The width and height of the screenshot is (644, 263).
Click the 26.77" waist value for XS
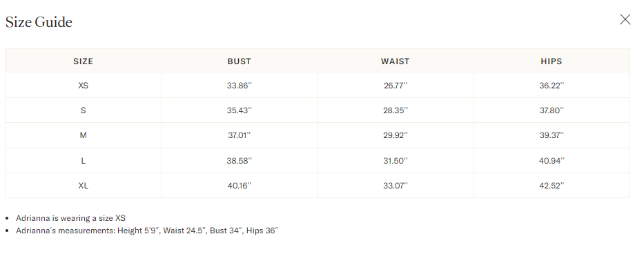click(x=395, y=86)
